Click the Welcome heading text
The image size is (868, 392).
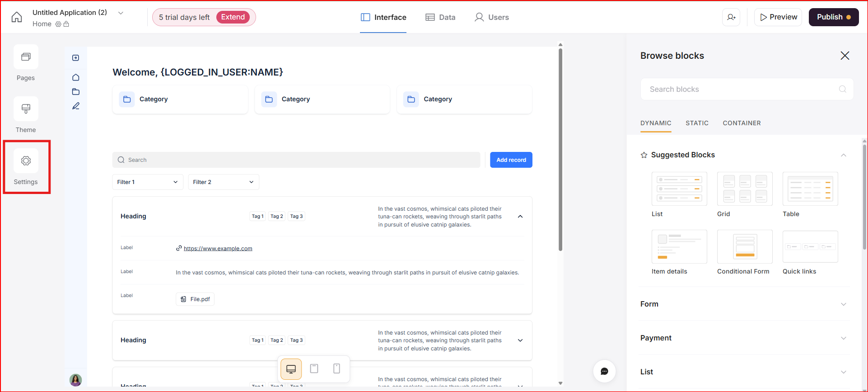tap(198, 72)
